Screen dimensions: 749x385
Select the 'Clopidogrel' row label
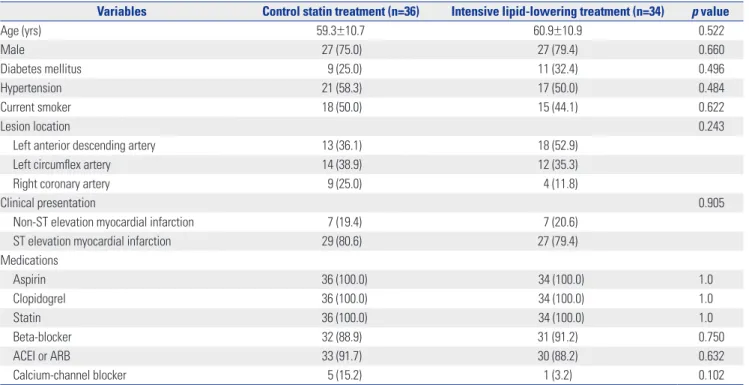click(x=39, y=299)
